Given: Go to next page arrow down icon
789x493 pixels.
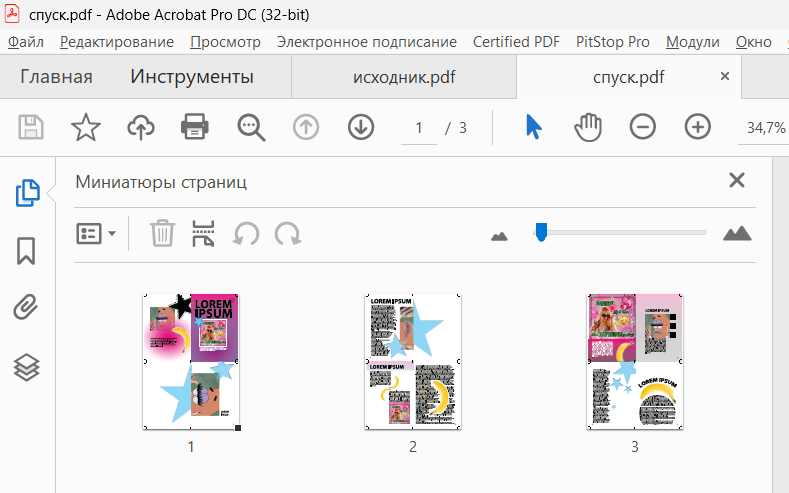Looking at the screenshot, I should [x=361, y=127].
